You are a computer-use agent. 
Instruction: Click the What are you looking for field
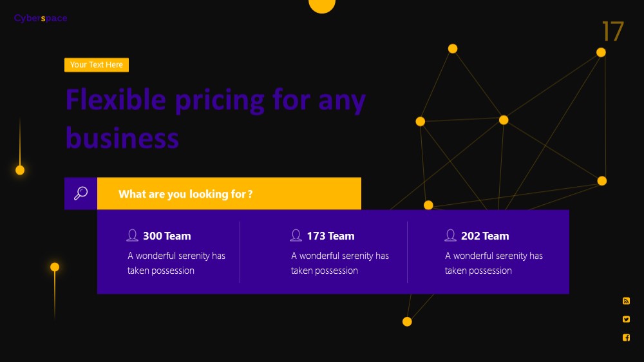[229, 193]
